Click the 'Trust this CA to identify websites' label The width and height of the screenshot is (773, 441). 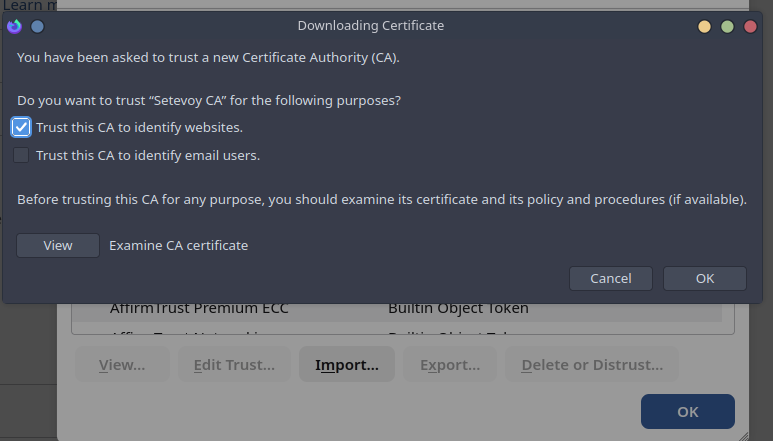pyautogui.click(x=139, y=128)
